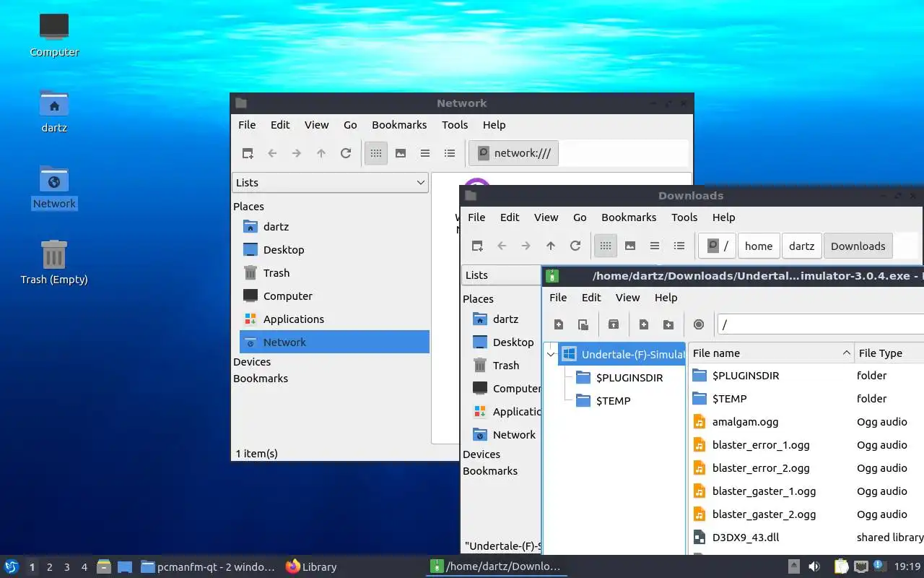Click the home path button in Downloads
This screenshot has height=578, width=924.
coord(759,246)
